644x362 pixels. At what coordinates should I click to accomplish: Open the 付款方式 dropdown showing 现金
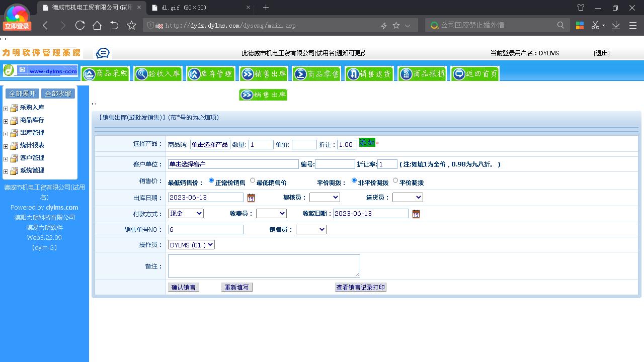point(186,213)
